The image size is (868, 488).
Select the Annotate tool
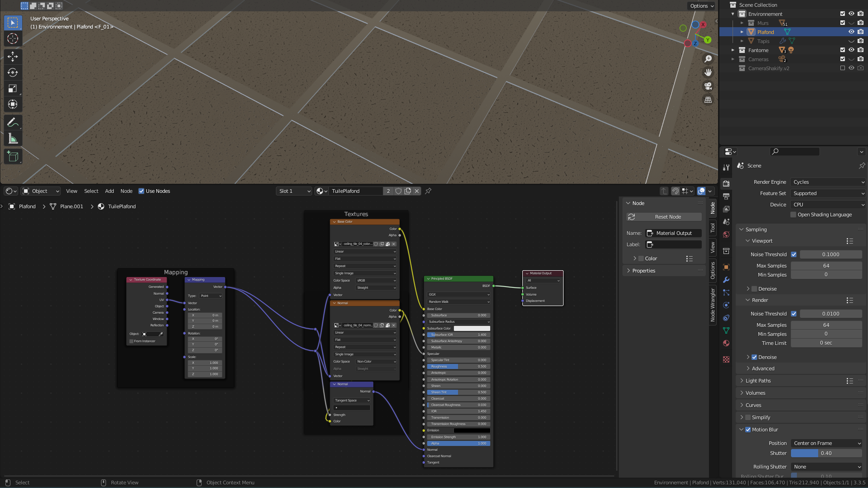(x=13, y=122)
